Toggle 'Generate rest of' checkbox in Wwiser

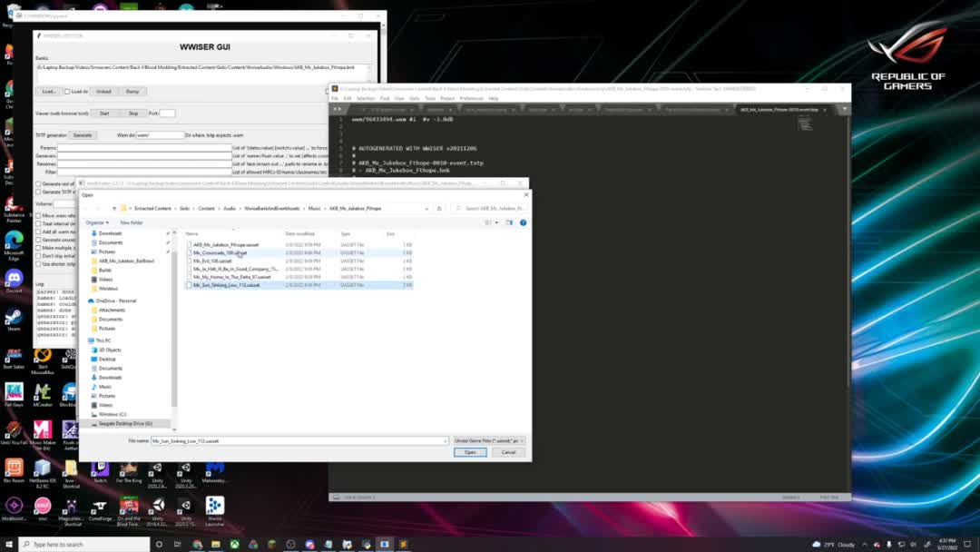click(39, 183)
